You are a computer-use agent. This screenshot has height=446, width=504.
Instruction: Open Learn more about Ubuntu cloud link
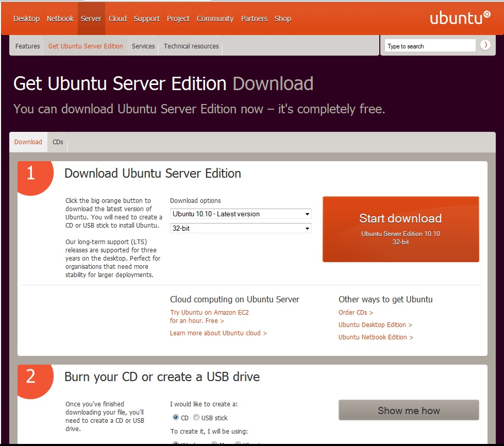click(x=219, y=333)
